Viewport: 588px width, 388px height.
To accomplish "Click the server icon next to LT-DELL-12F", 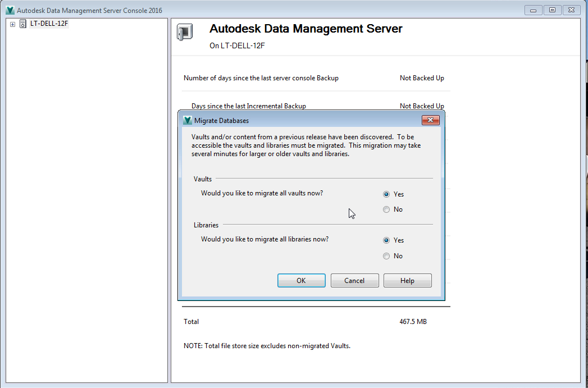I will 23,24.
